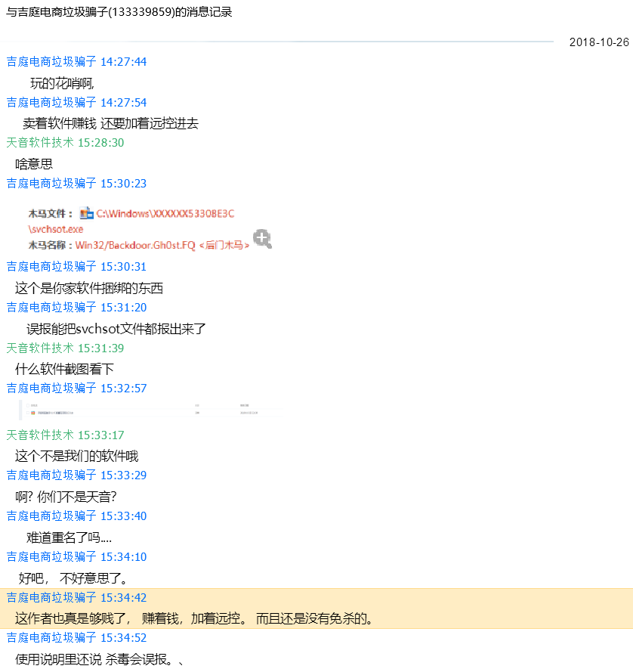Click message "什么软件截图看下"
633x672 pixels.
point(65,369)
